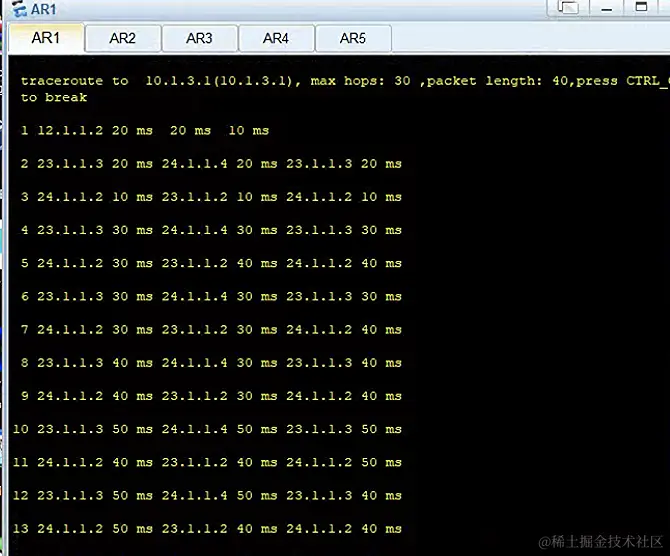
Task: Click 24.1.1.4 on hop 8 line
Action: point(194,363)
